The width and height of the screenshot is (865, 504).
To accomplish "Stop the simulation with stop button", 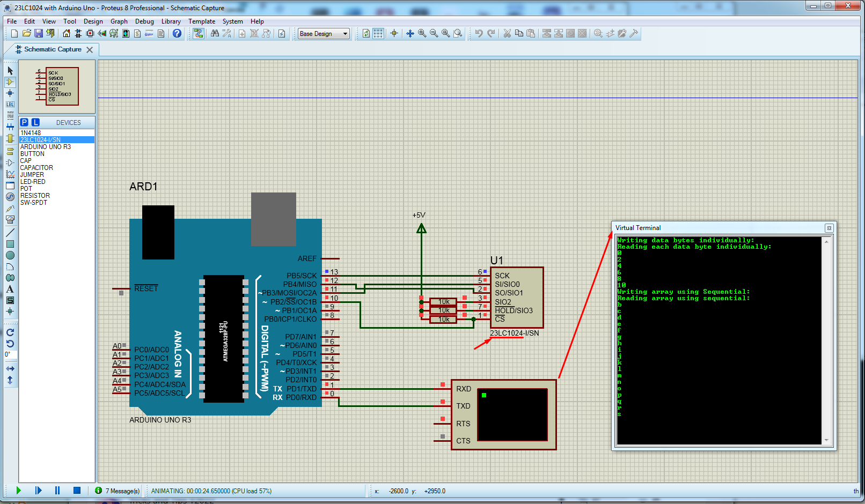I will click(77, 490).
